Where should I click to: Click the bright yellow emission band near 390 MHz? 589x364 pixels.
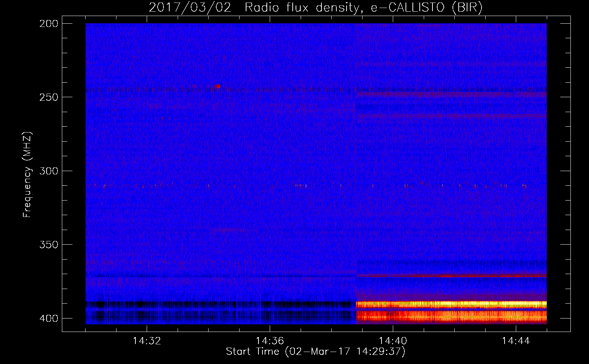coord(451,305)
